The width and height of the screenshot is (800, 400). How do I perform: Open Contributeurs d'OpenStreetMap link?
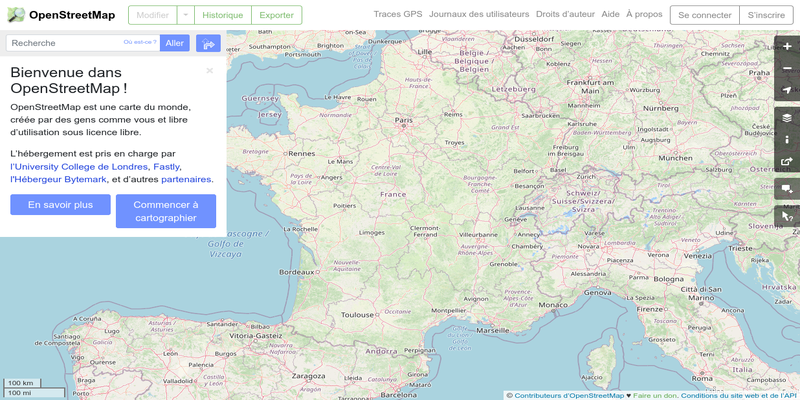tap(569, 395)
